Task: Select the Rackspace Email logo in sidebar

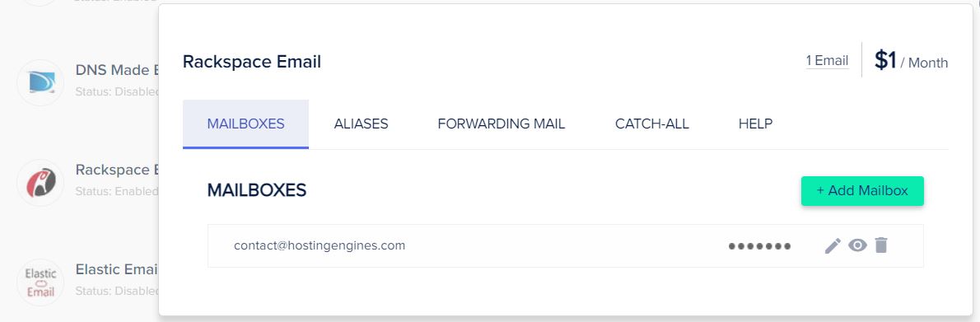Action: click(40, 183)
